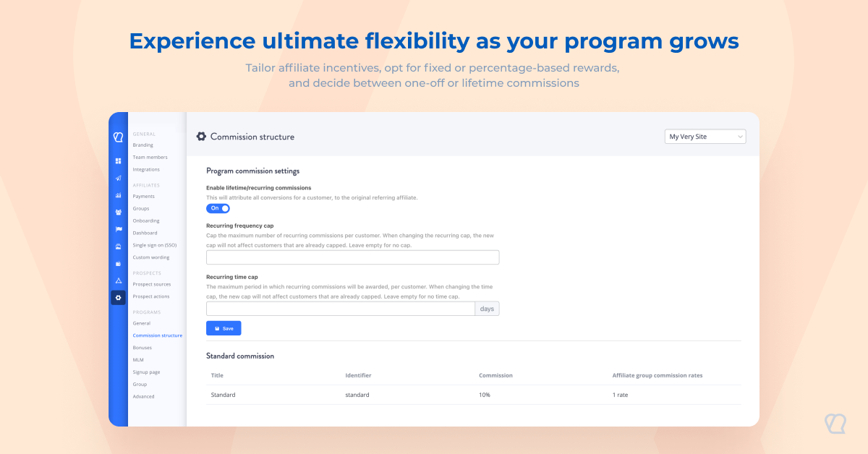Image resolution: width=868 pixels, height=454 pixels.
Task: Open the Standard commission row
Action: pyautogui.click(x=223, y=395)
